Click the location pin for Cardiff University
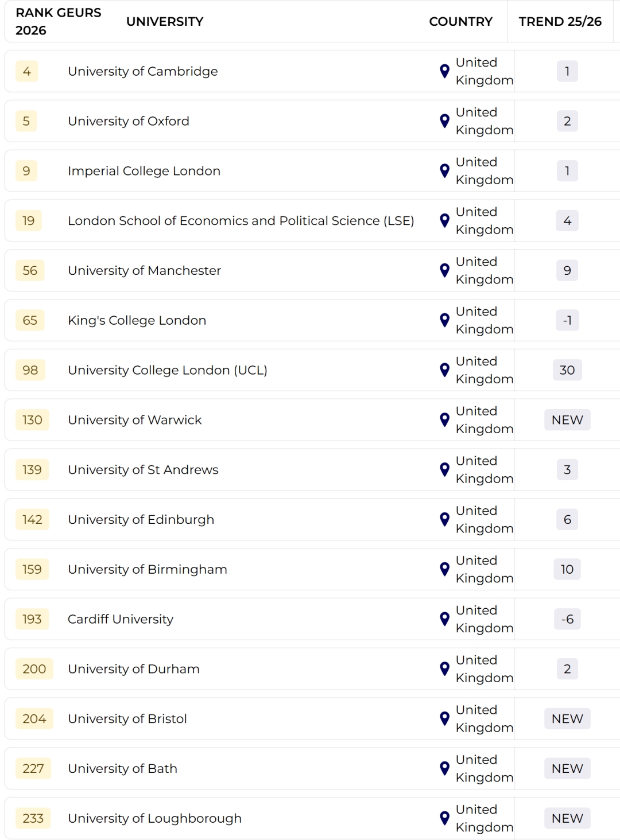This screenshot has width=620, height=840. pos(444,619)
